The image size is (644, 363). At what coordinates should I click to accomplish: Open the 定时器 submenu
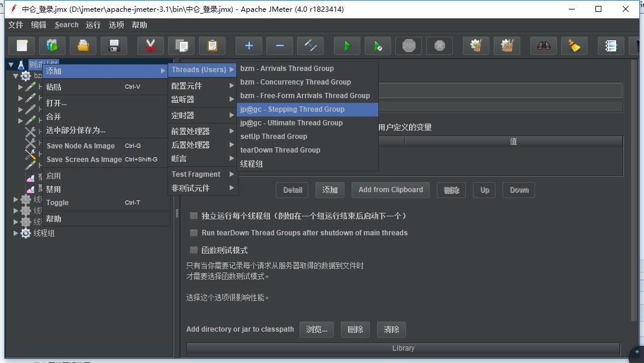click(202, 115)
